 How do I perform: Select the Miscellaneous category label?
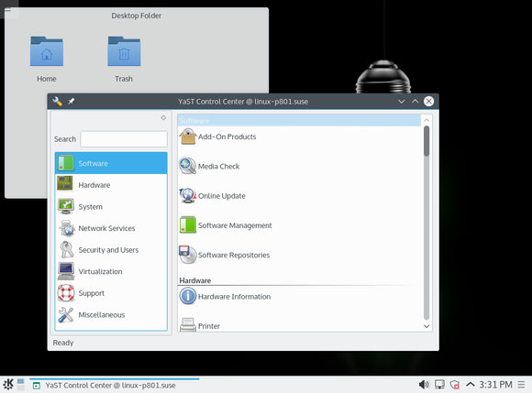coord(102,315)
